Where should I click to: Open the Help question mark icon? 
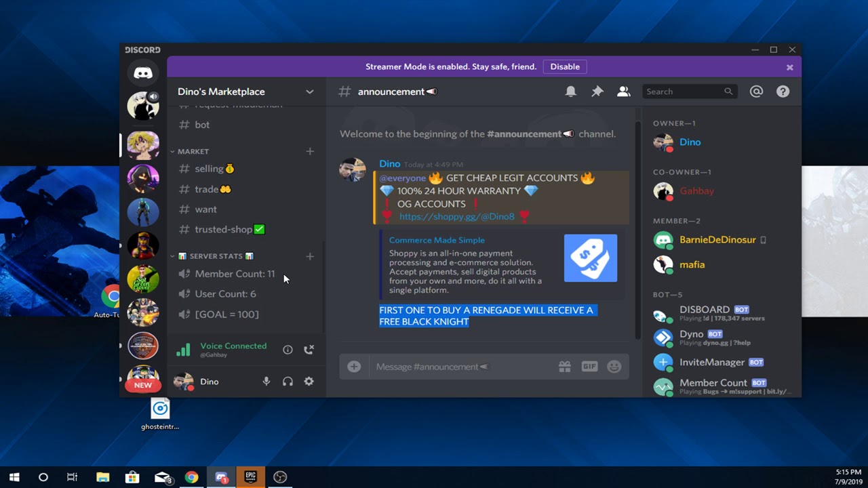coord(783,91)
